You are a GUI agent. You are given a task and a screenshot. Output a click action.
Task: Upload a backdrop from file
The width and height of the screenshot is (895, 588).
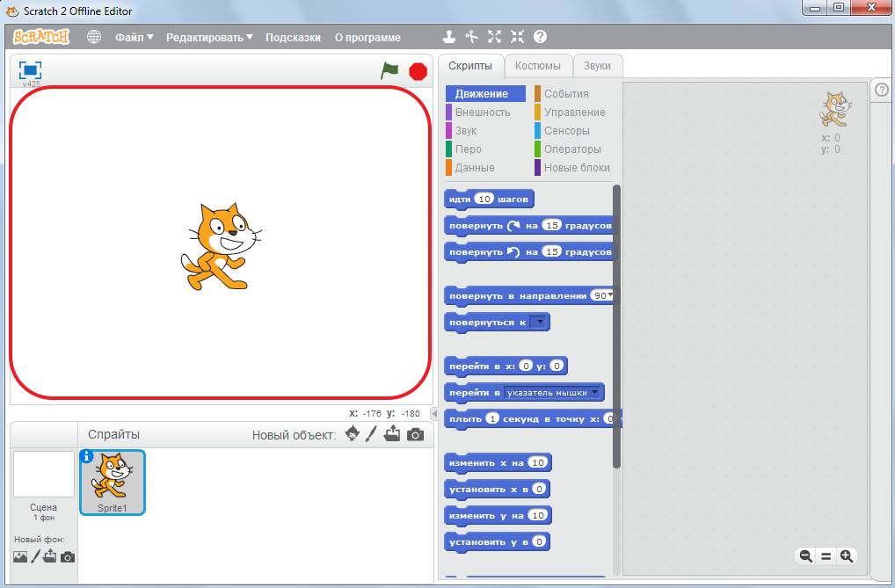pos(50,556)
